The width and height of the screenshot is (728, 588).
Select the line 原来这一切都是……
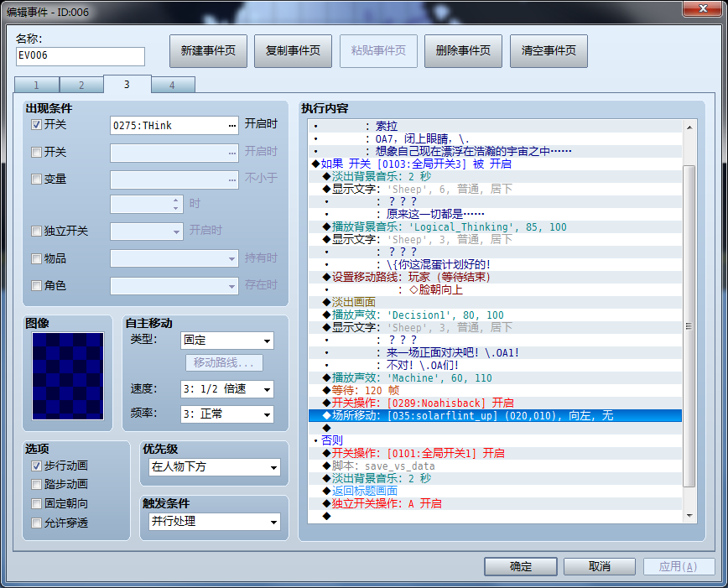tap(495, 214)
